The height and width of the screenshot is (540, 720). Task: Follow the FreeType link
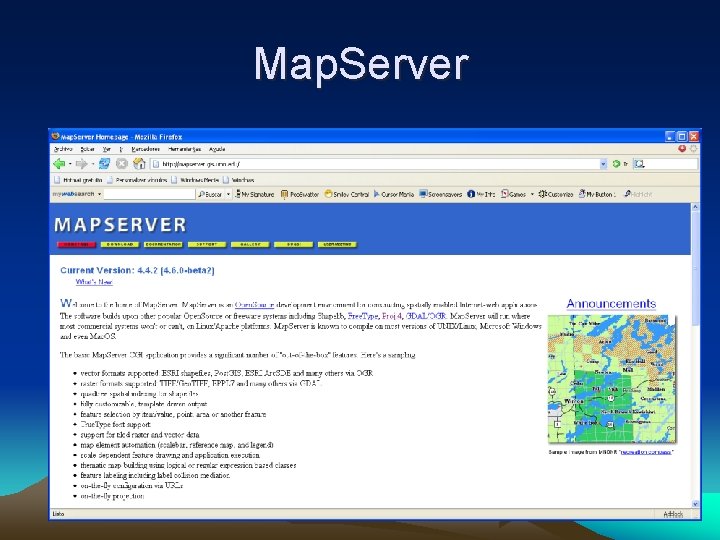point(363,316)
